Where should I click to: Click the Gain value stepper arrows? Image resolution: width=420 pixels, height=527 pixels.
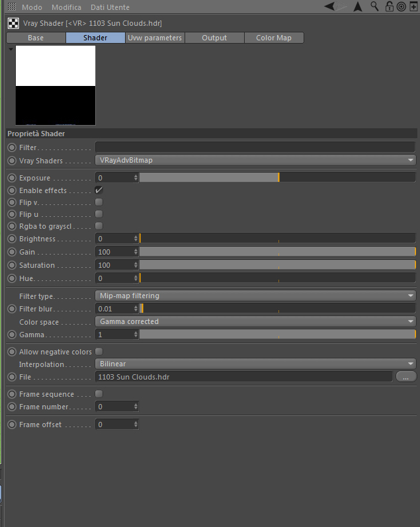click(x=136, y=252)
